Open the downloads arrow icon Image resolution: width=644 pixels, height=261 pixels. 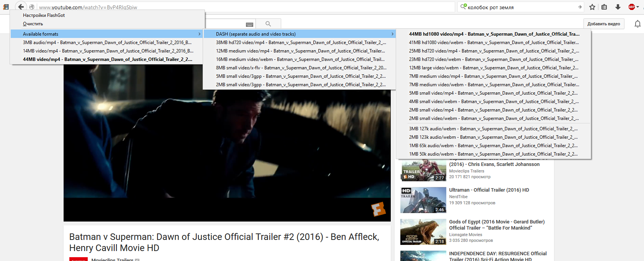click(x=618, y=7)
